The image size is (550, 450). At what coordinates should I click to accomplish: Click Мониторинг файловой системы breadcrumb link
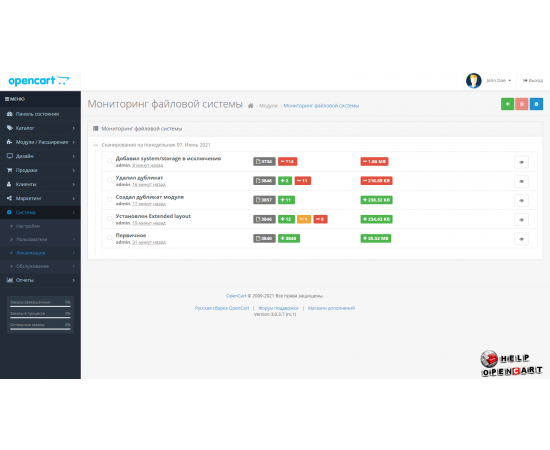(x=321, y=106)
